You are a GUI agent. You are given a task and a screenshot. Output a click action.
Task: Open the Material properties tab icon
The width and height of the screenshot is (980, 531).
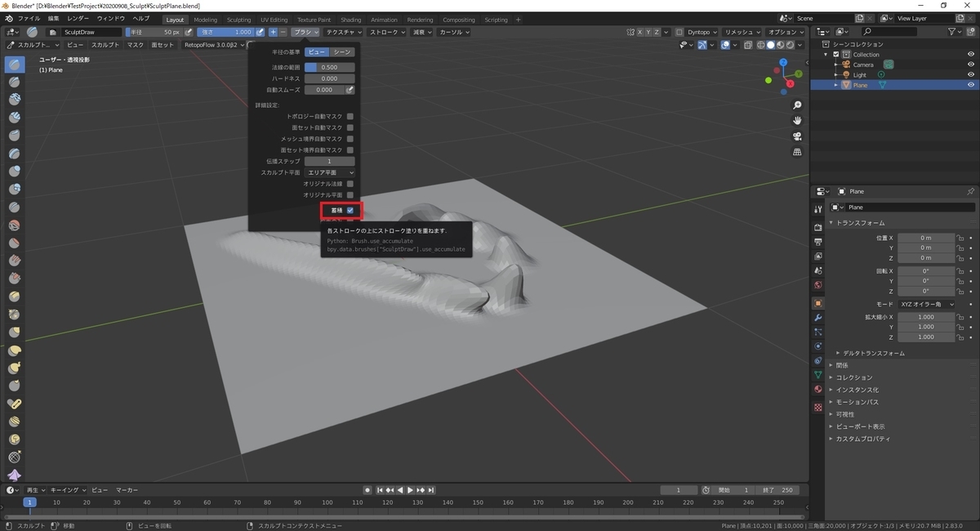[817, 390]
